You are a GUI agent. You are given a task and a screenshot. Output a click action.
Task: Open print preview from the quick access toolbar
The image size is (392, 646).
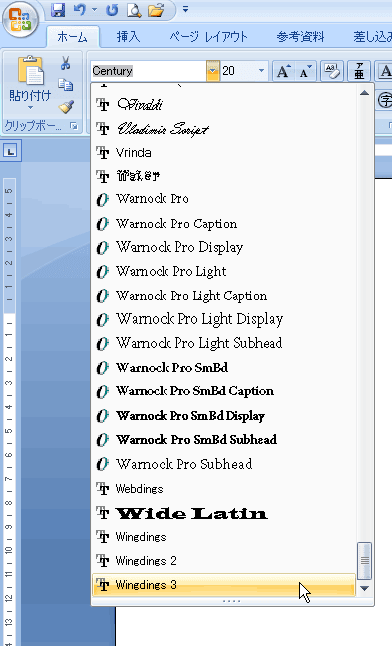(134, 9)
